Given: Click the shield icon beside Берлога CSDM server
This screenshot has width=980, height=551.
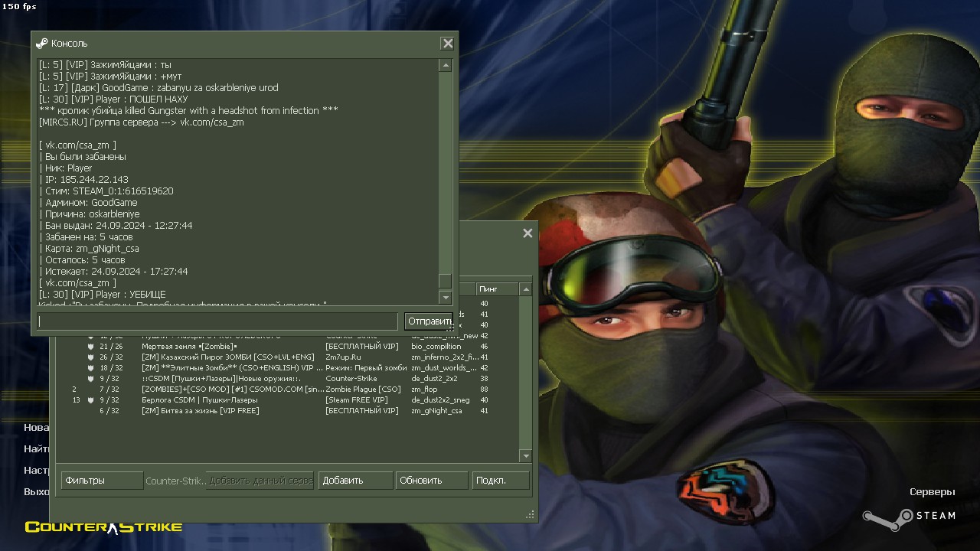Looking at the screenshot, I should [x=91, y=400].
